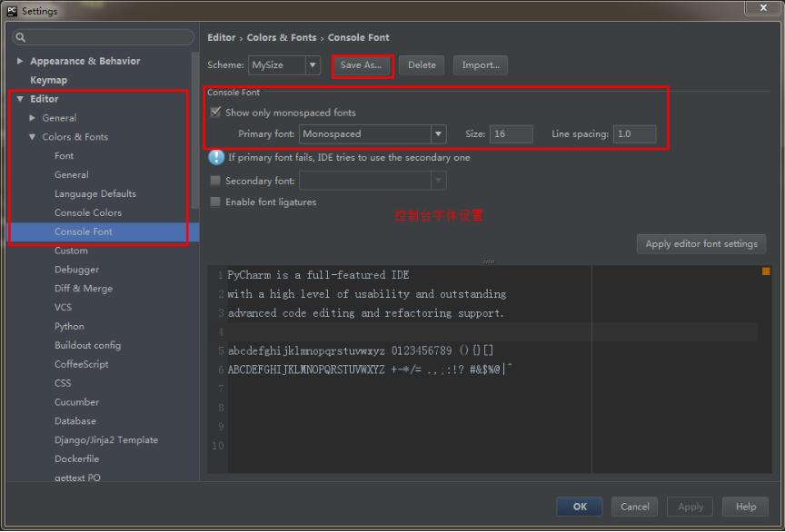Click the Cancel button
The height and width of the screenshot is (532, 785).
coord(635,507)
